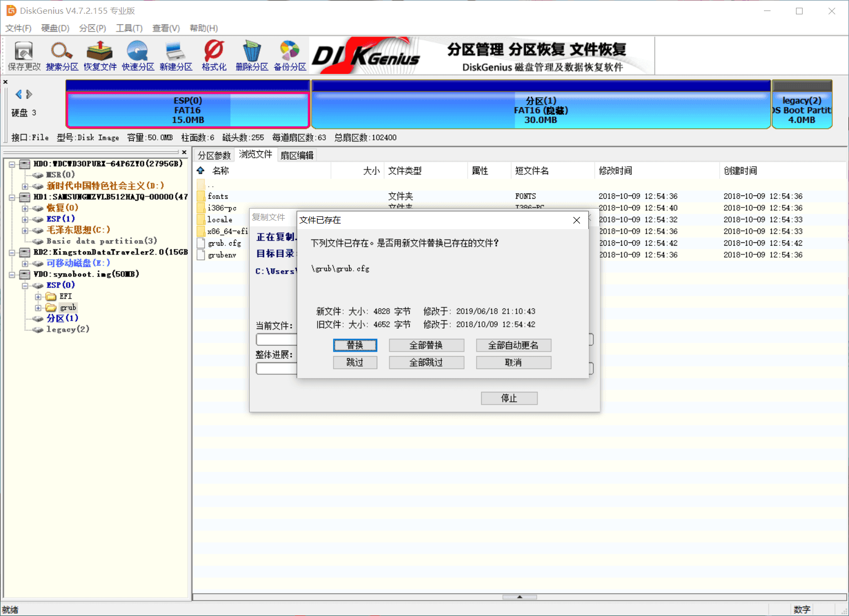The image size is (849, 616).
Task: Open the 工具(T) menu
Action: [129, 28]
